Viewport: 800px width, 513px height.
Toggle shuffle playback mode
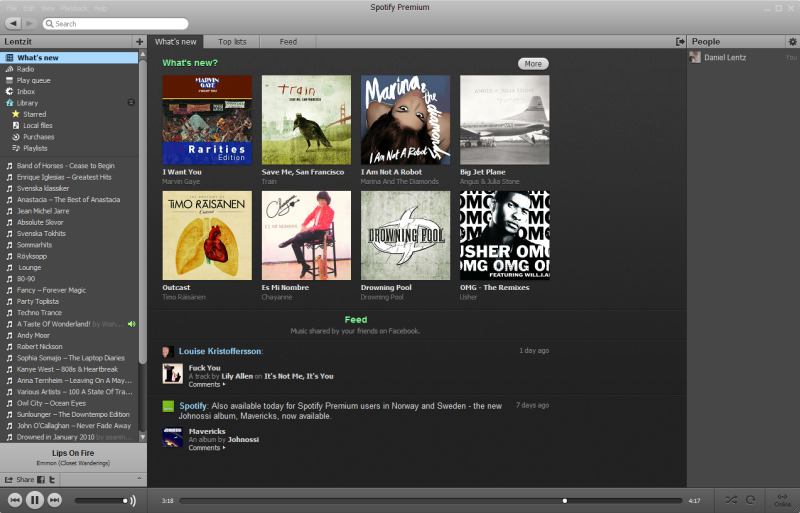pos(731,499)
